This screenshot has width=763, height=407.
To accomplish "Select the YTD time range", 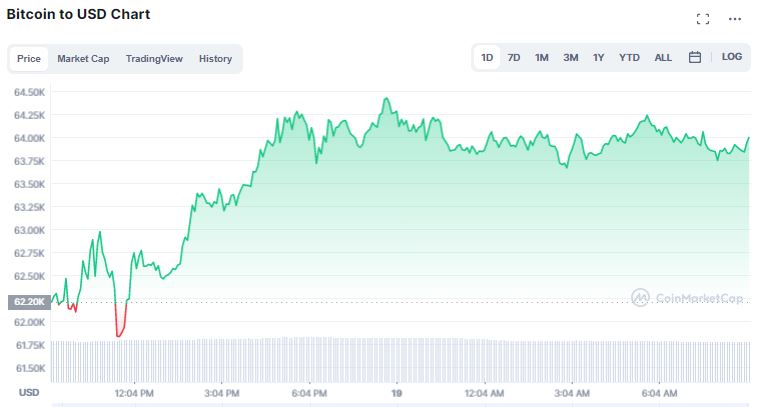I will pyautogui.click(x=629, y=57).
